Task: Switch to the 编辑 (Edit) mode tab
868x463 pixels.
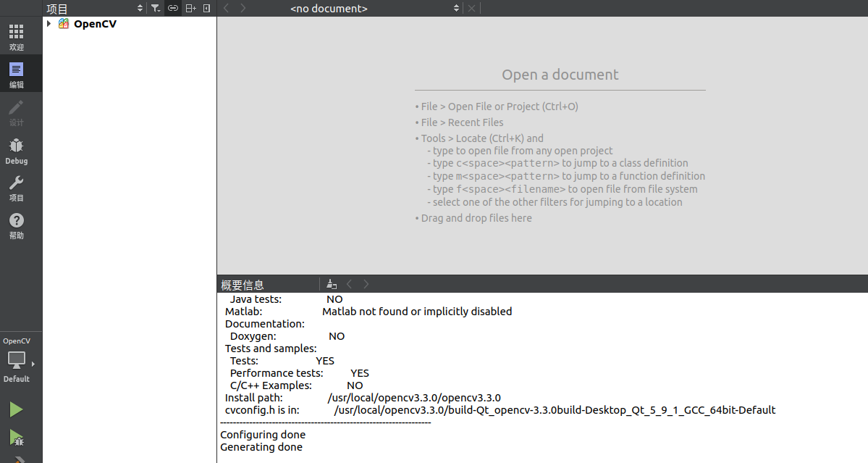Action: pos(16,73)
